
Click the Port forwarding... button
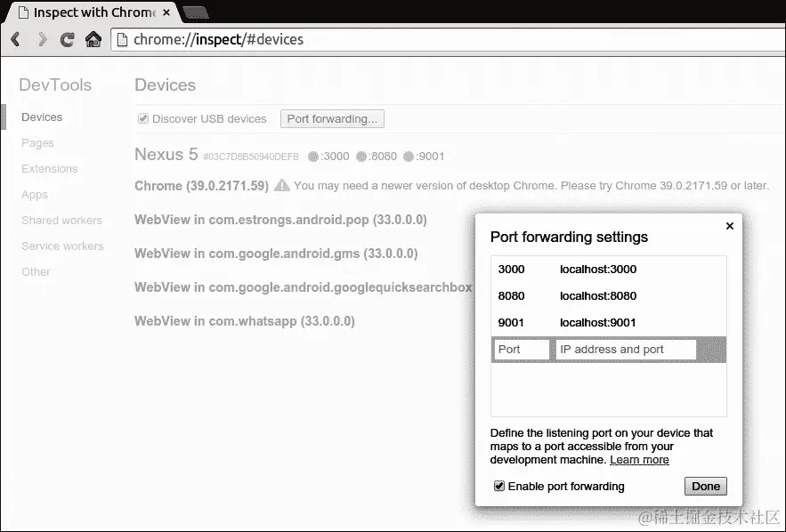(x=332, y=118)
